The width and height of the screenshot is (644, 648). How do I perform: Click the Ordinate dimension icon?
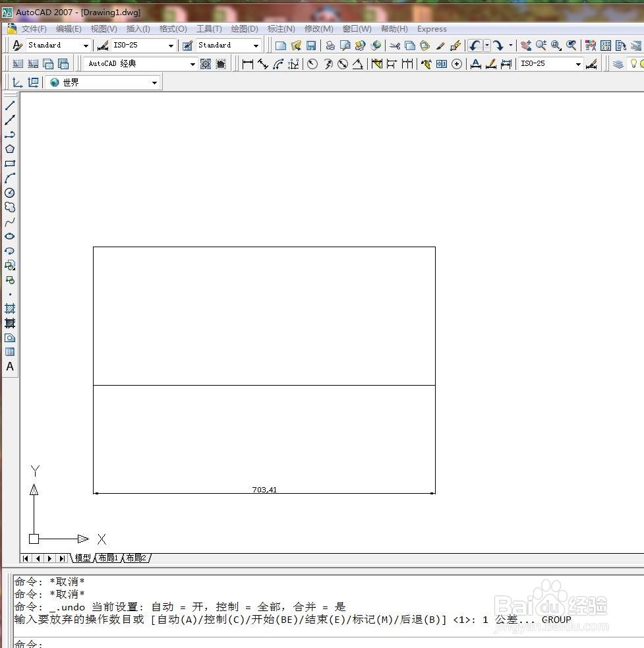(293, 64)
